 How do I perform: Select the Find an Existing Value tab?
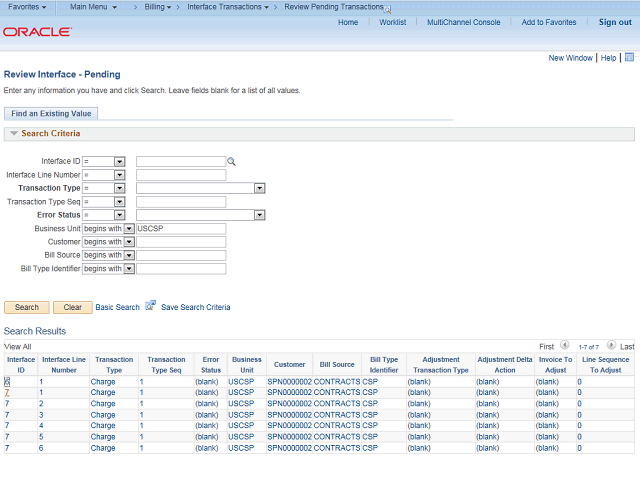tap(51, 113)
